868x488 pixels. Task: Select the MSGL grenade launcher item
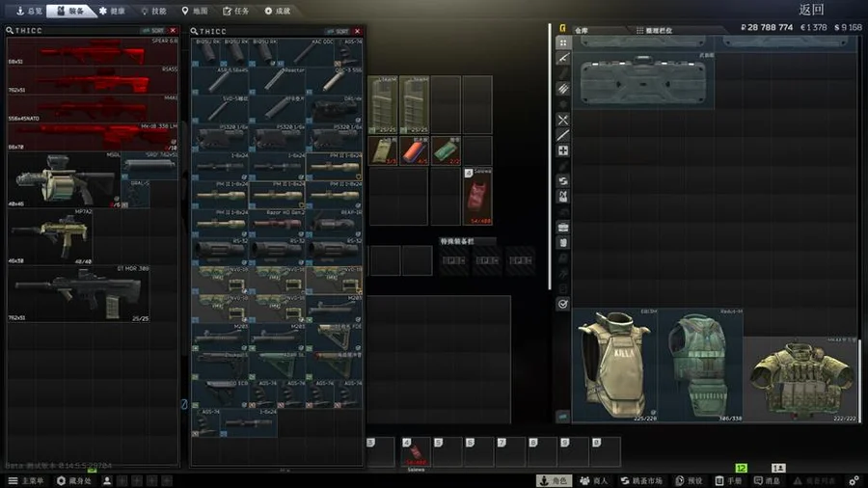[x=65, y=179]
